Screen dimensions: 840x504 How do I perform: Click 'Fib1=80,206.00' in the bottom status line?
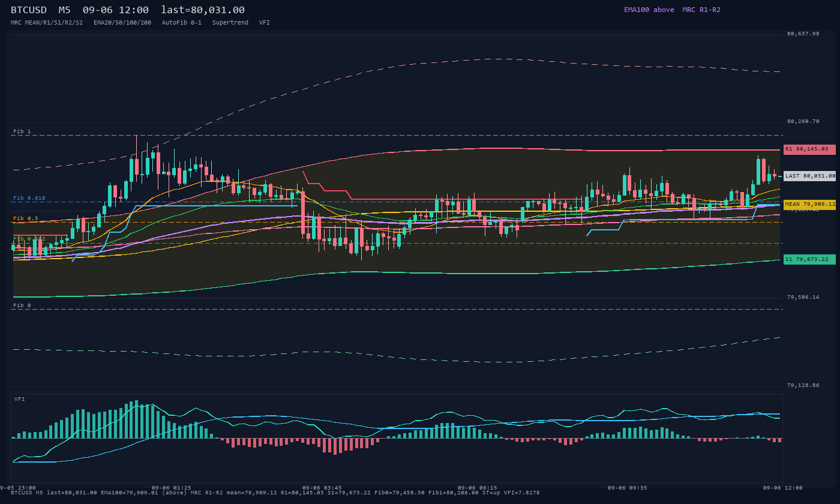coord(454,493)
